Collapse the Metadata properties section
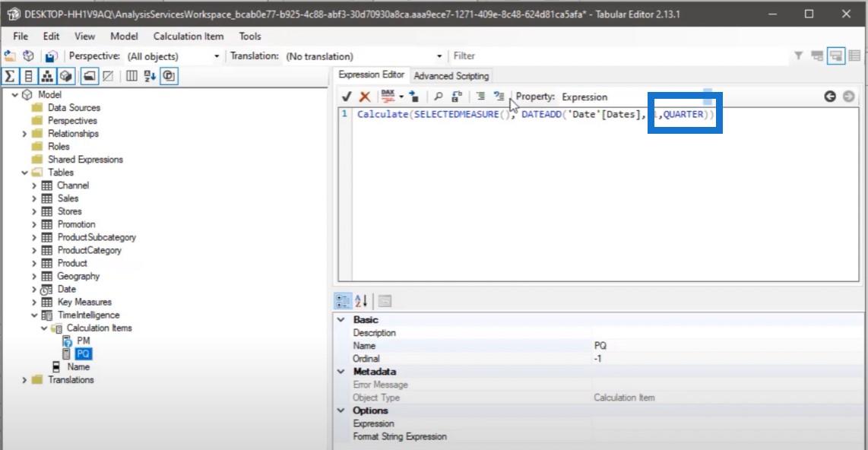868x450 pixels. point(341,372)
